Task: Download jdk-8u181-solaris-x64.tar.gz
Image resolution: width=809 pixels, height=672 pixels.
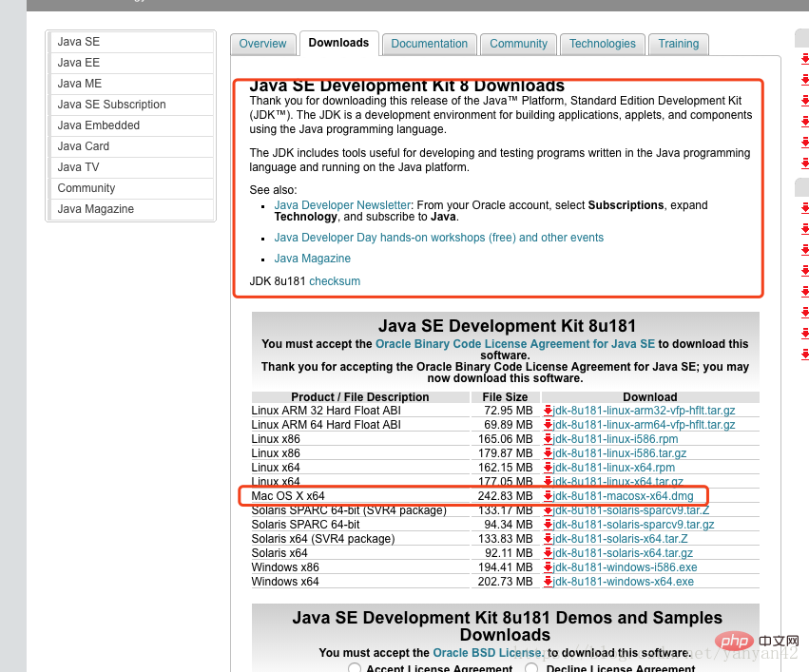Action: click(623, 553)
